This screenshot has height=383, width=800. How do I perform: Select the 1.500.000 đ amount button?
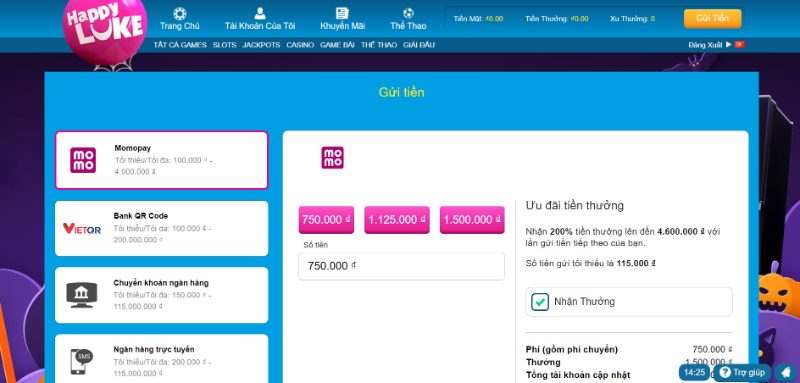(x=472, y=220)
